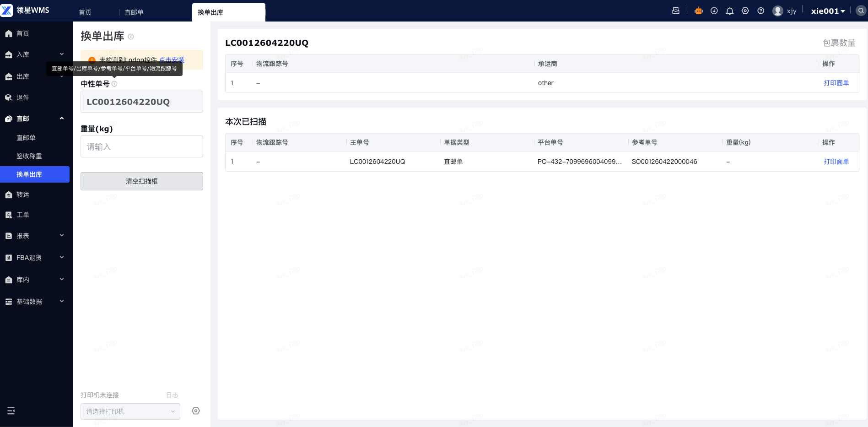Viewport: 868px width, 427px height.
Task: Click the orange robot assistant icon
Action: (698, 11)
